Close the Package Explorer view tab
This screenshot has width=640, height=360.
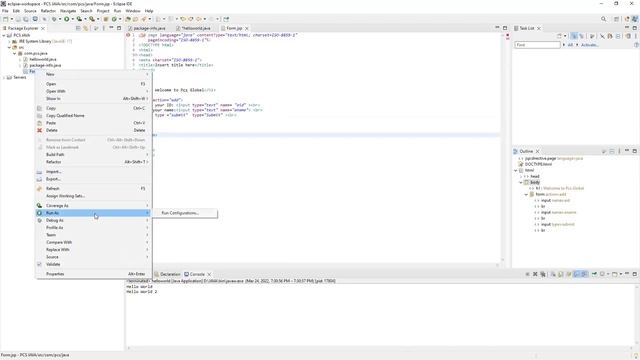point(43,28)
